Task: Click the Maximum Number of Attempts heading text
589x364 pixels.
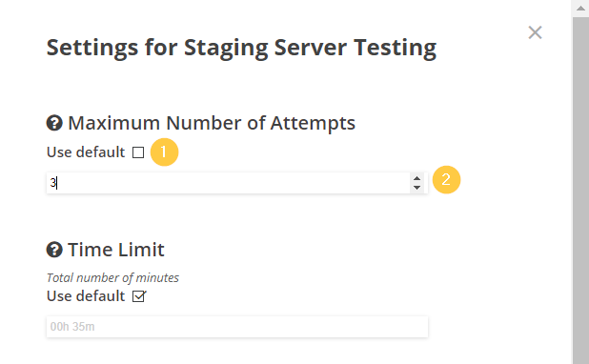Action: 212,123
